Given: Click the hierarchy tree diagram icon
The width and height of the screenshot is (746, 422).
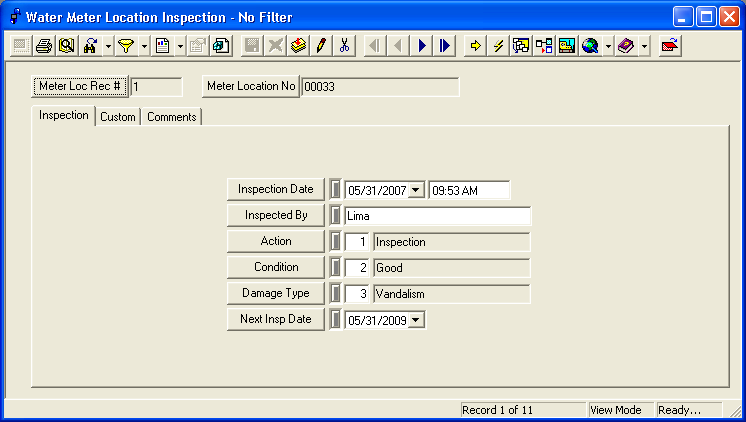Looking at the screenshot, I should [544, 46].
